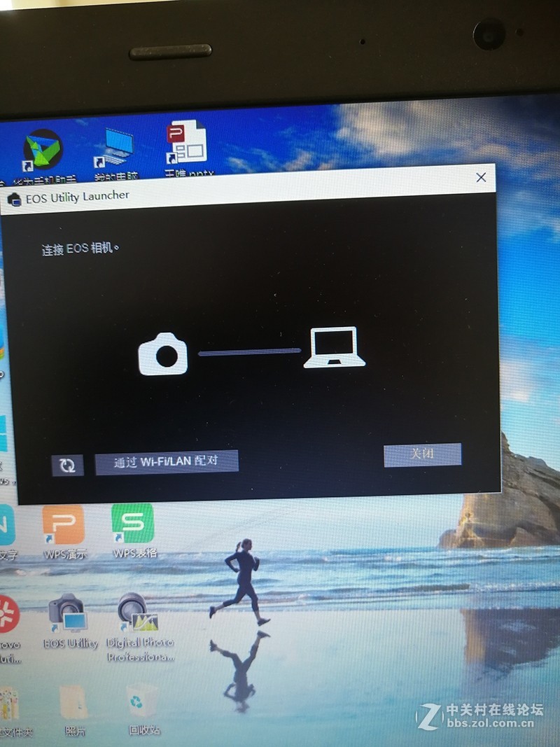Screen dimensions: 560x747
Task: Click the 连接 EOS 相机 message text
Action: (x=80, y=249)
